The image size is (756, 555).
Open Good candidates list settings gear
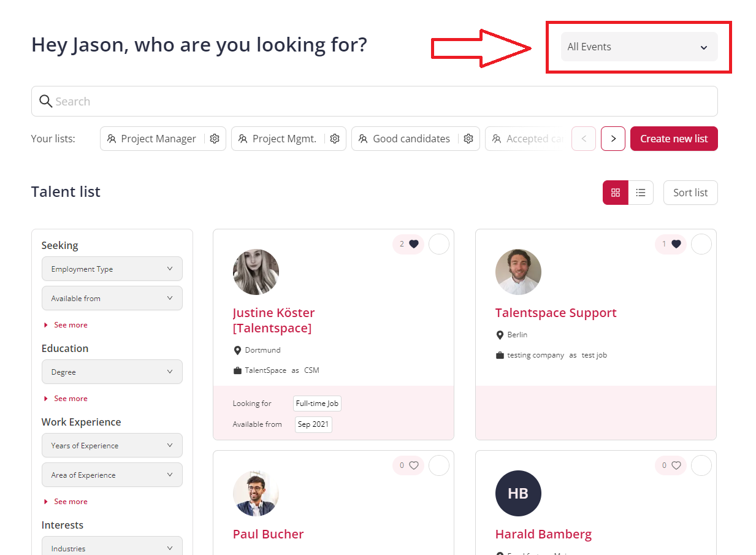coord(468,139)
